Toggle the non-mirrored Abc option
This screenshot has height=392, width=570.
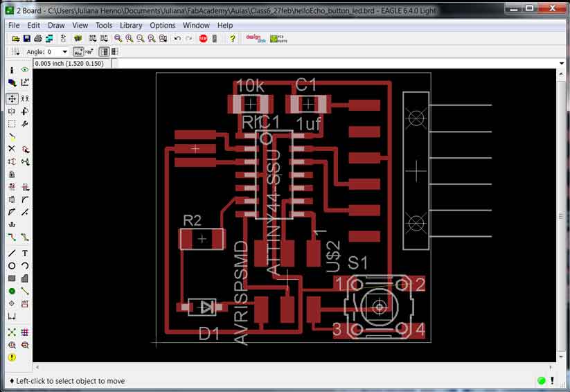78,52
